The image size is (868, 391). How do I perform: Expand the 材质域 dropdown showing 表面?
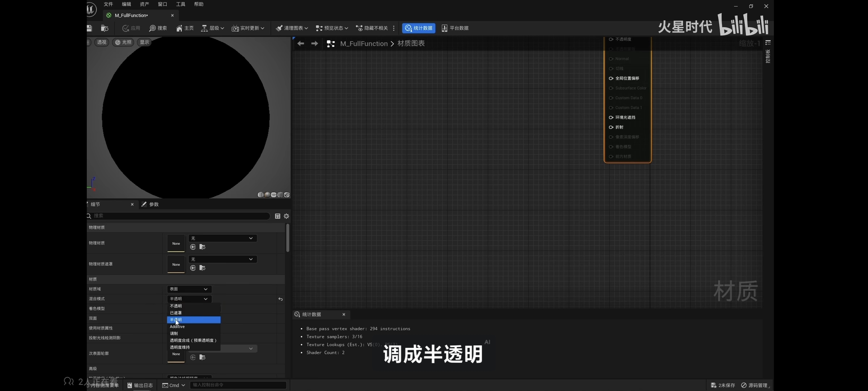click(x=189, y=289)
